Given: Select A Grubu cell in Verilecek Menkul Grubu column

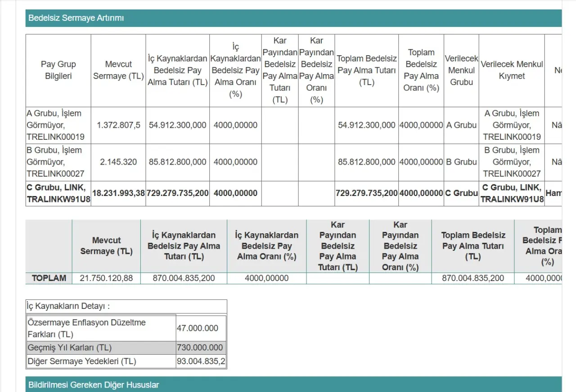Looking at the screenshot, I should click(461, 125).
